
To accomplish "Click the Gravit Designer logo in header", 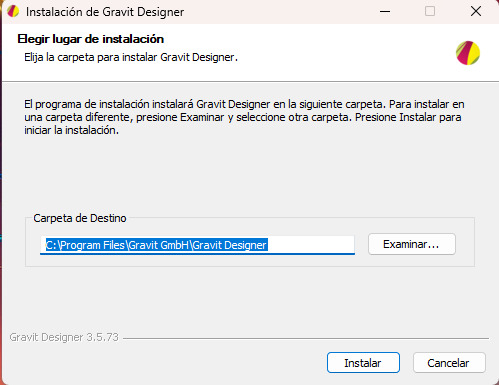I will [468, 53].
